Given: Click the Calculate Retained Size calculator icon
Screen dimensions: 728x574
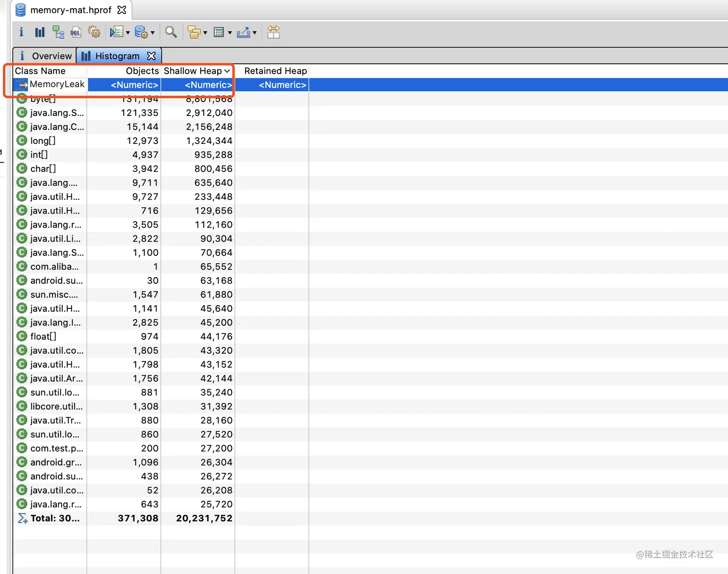Looking at the screenshot, I should click(x=219, y=32).
